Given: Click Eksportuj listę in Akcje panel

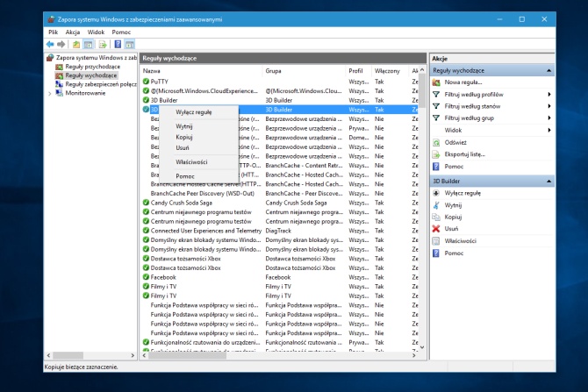Looking at the screenshot, I should click(x=463, y=153).
